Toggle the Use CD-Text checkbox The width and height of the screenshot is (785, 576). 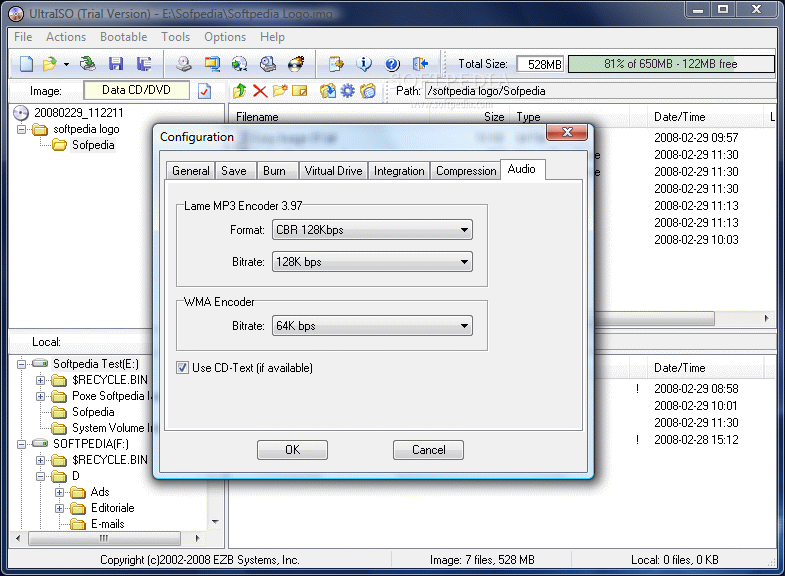(182, 368)
